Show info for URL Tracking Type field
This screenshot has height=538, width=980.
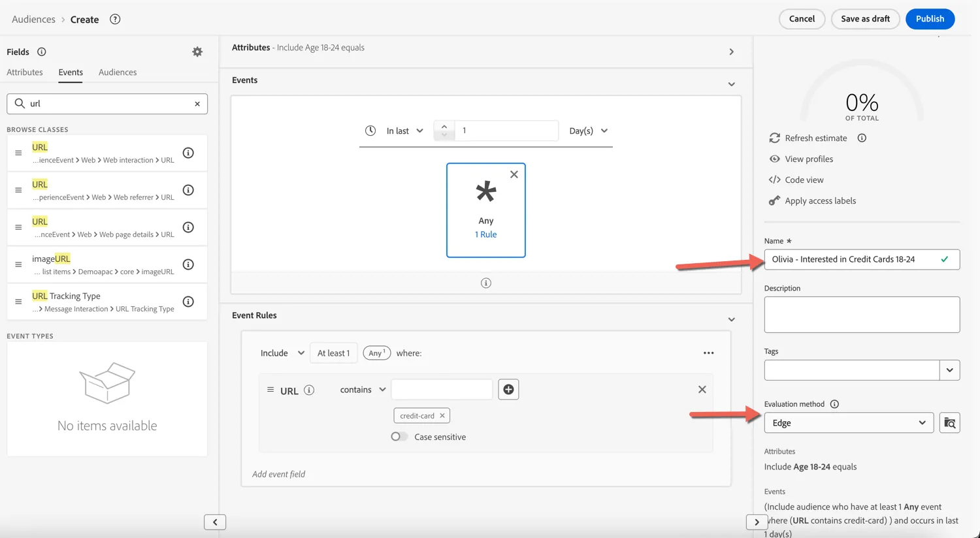pos(188,302)
